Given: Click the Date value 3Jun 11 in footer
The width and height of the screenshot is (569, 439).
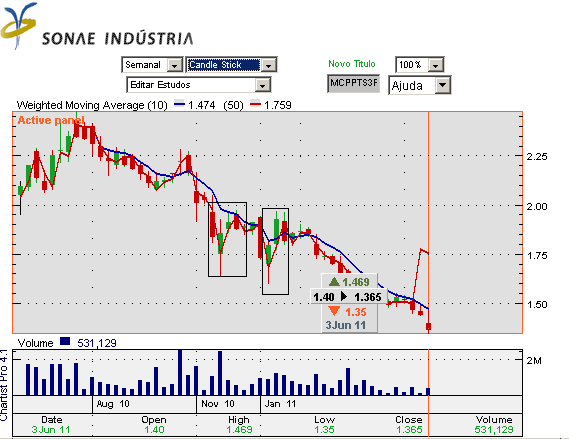Looking at the screenshot, I should click(51, 430).
